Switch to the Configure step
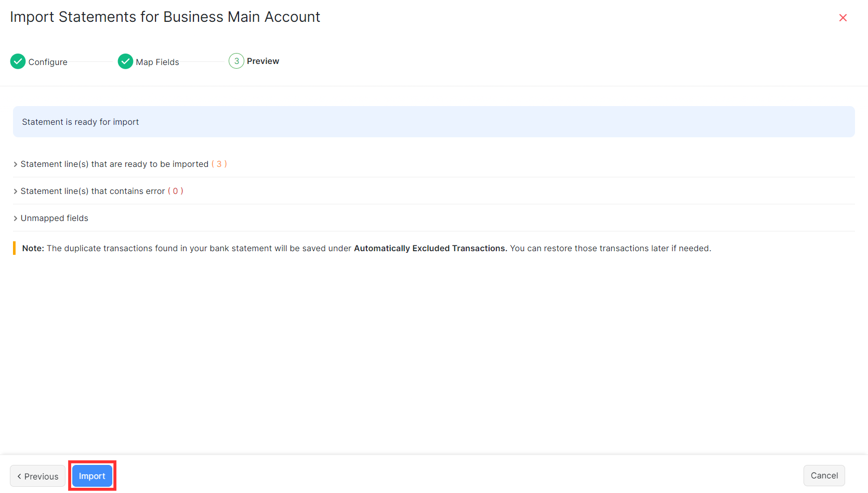The width and height of the screenshot is (868, 493). pyautogui.click(x=49, y=61)
